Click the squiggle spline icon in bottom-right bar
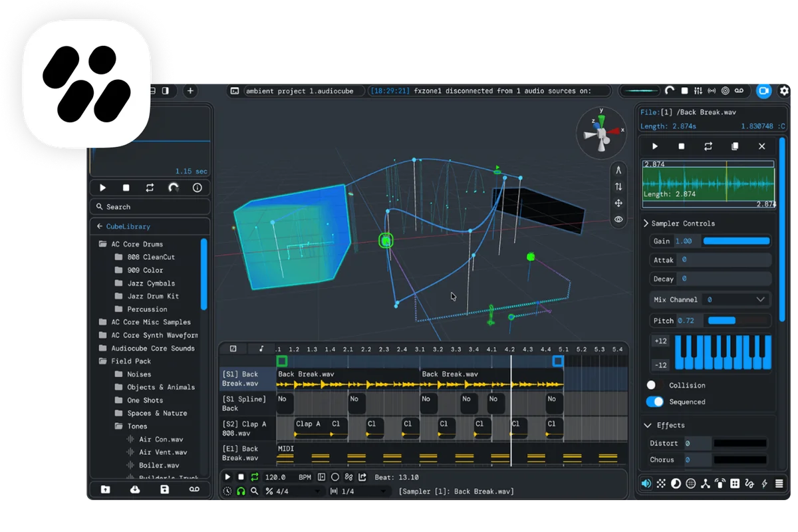The width and height of the screenshot is (798, 532). coord(749,483)
